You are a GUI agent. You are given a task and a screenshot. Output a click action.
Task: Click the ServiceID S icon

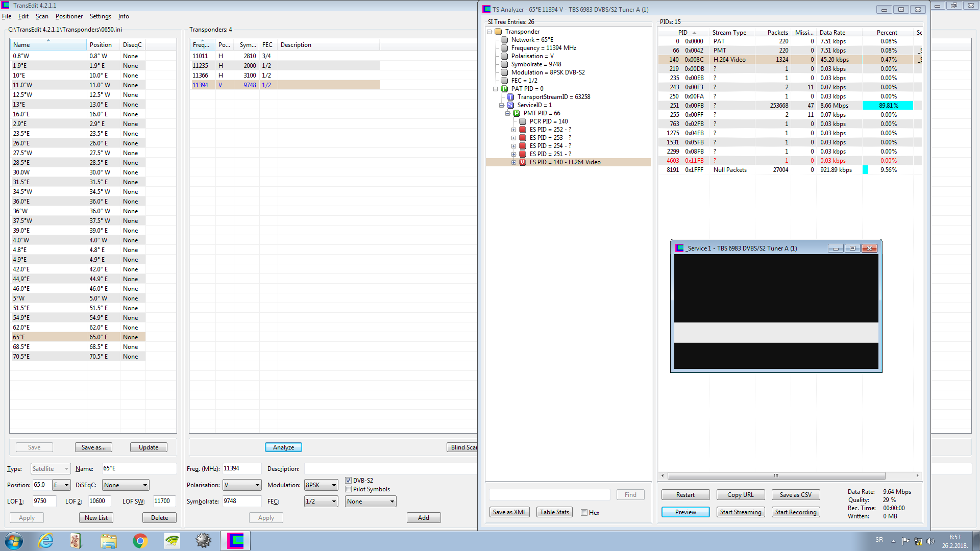[x=510, y=105]
